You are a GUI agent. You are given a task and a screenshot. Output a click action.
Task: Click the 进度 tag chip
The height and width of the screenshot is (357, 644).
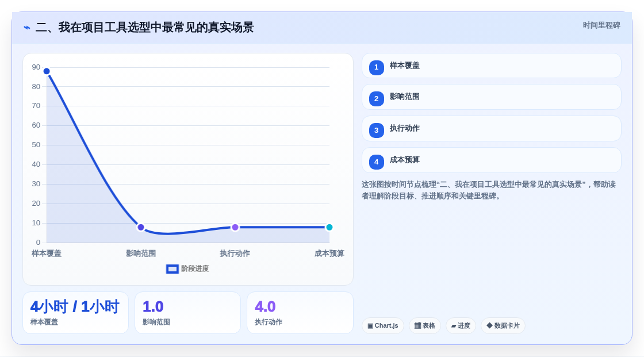[461, 326]
